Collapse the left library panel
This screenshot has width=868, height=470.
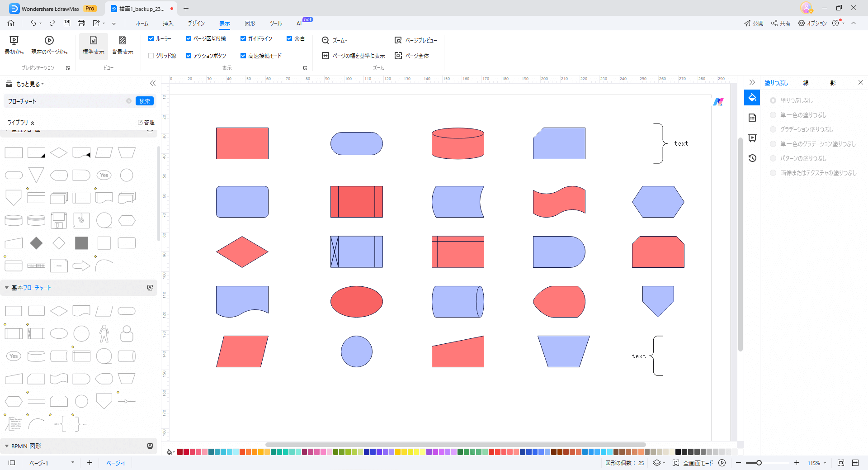click(153, 83)
